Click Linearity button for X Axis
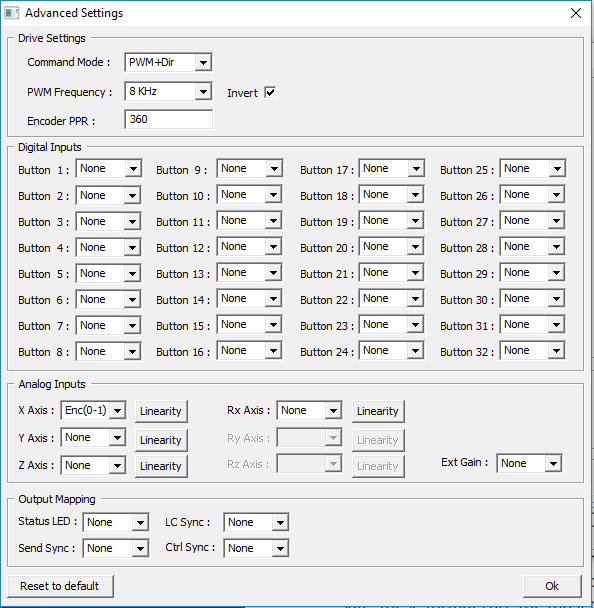Image resolution: width=594 pixels, height=608 pixels. 161,411
